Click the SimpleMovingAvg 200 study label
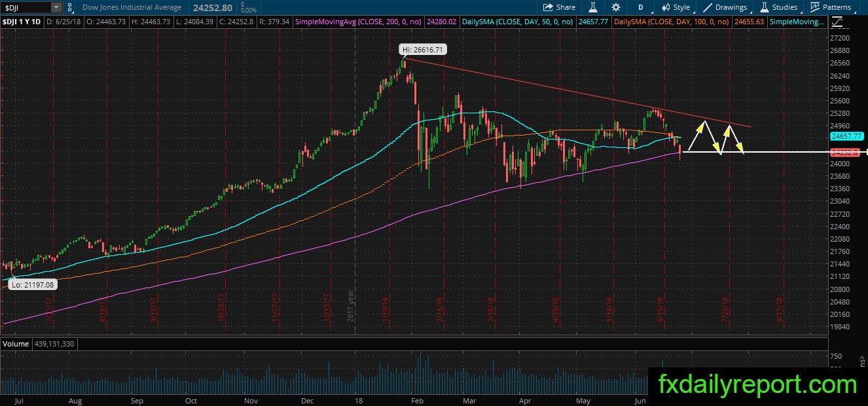 (x=360, y=22)
